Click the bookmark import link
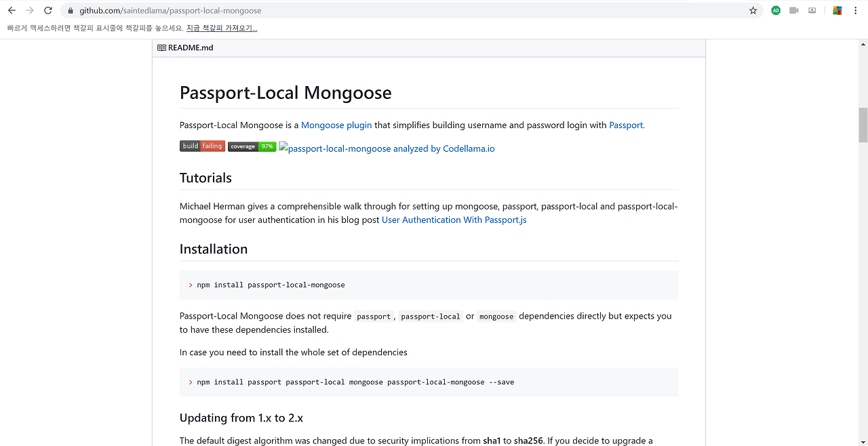This screenshot has height=446, width=868. pyautogui.click(x=222, y=28)
